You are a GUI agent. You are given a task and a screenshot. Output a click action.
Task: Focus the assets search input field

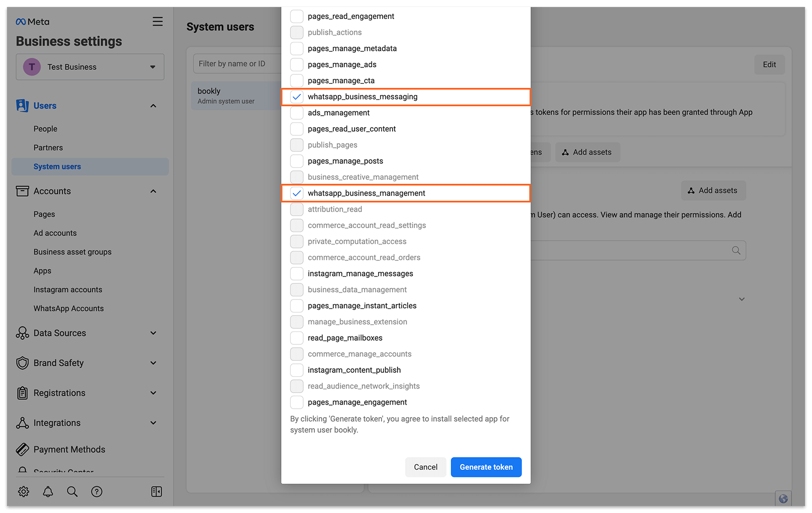[x=638, y=251]
